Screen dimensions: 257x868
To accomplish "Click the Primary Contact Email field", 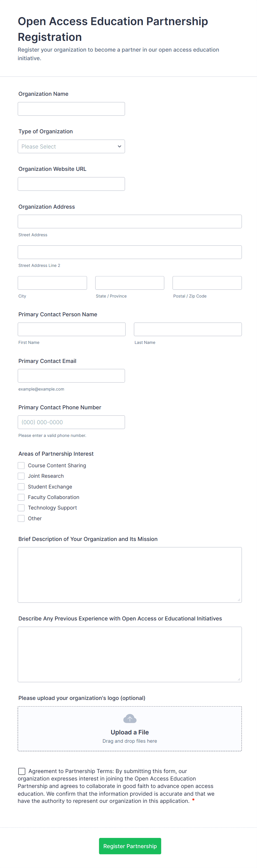I will (71, 376).
